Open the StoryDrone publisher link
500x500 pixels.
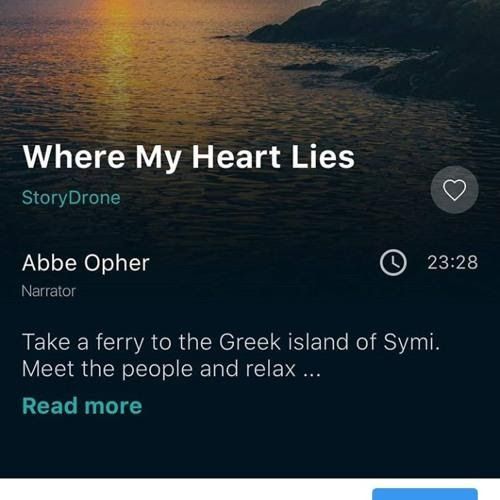(x=71, y=198)
